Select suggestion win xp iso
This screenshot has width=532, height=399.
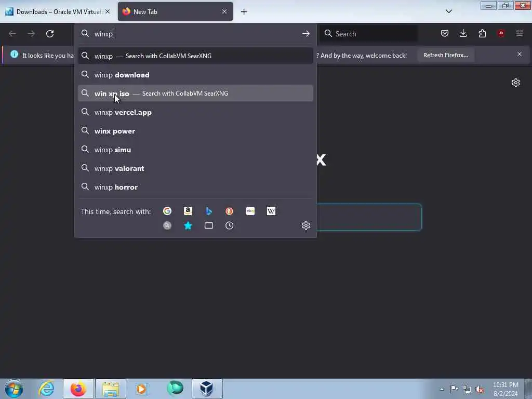195,94
